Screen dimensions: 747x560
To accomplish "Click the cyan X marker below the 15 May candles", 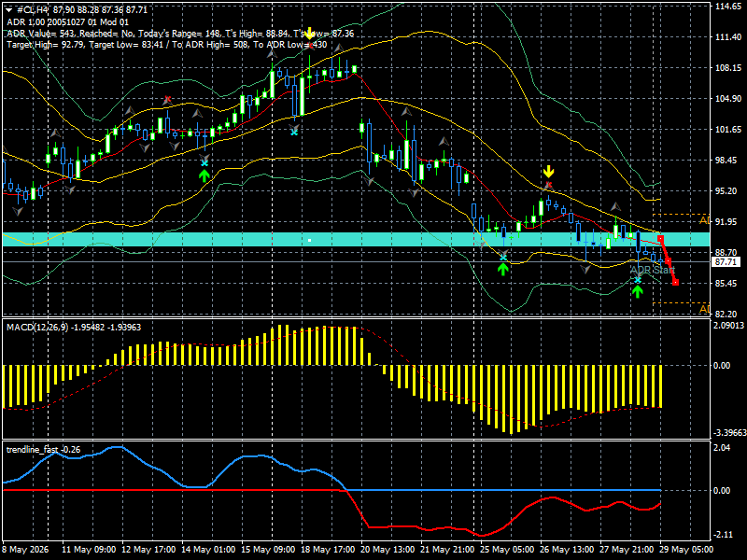I will (294, 132).
